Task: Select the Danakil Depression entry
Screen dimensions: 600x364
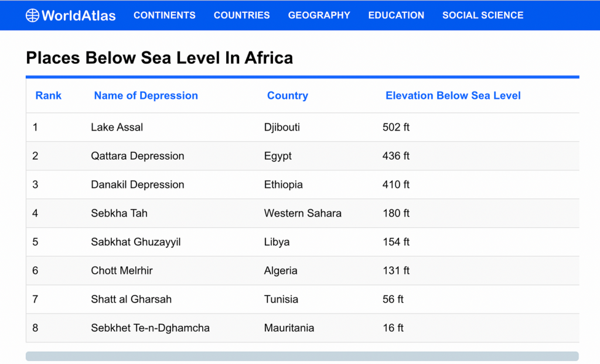Action: pos(138,184)
